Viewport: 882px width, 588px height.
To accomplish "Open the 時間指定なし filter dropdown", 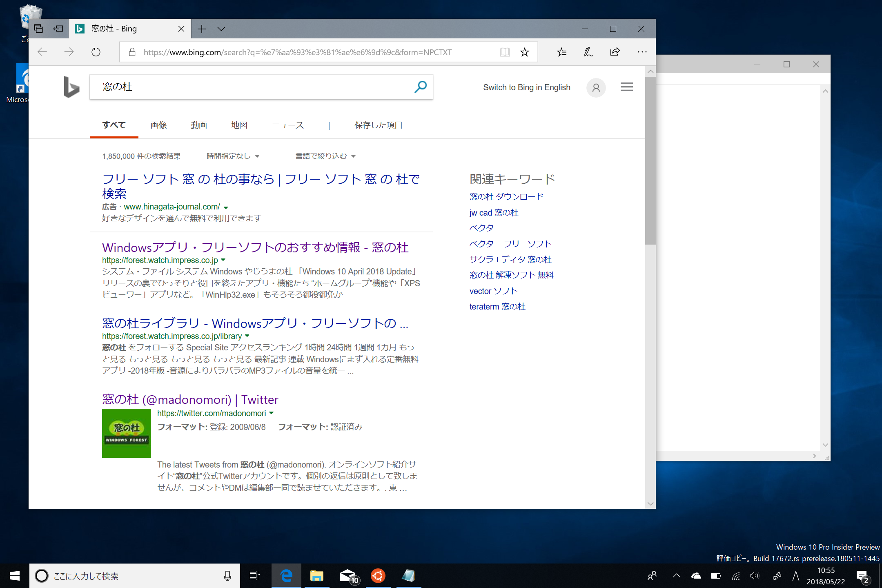I will click(x=232, y=156).
